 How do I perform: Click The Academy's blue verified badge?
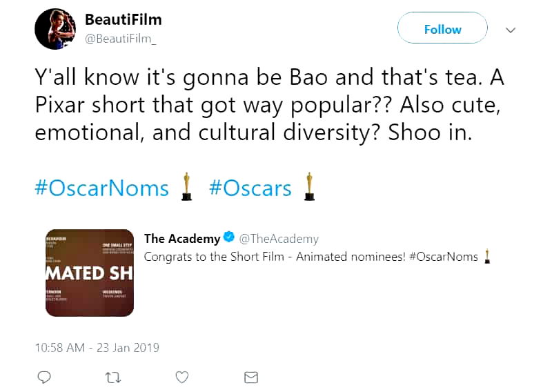pyautogui.click(x=230, y=239)
